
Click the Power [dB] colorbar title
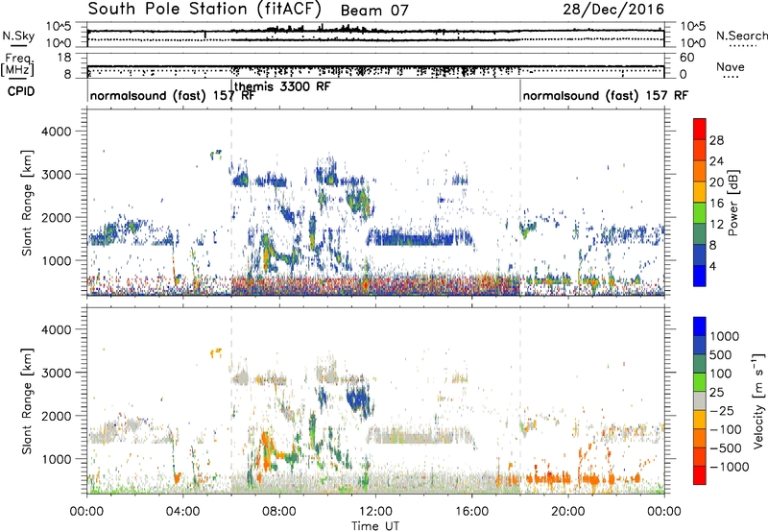click(732, 203)
